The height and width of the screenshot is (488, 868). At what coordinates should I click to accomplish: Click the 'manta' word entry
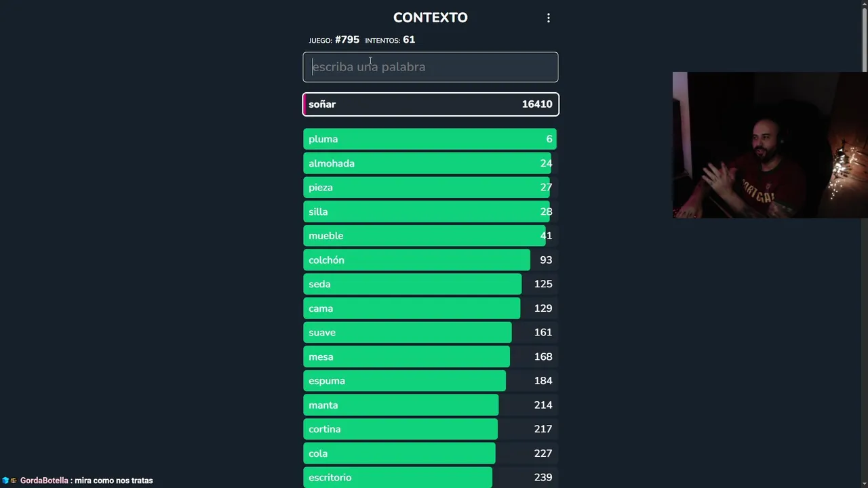pyautogui.click(x=430, y=405)
